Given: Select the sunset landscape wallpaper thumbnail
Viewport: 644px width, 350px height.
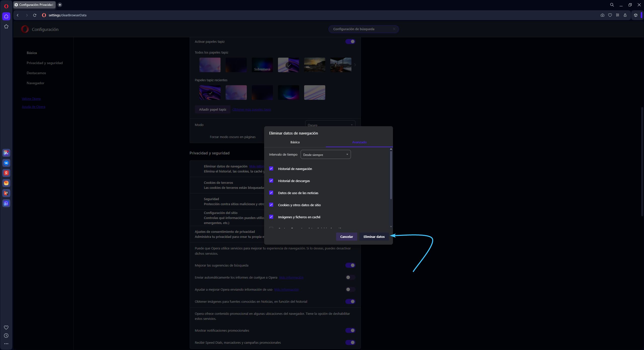Looking at the screenshot, I should [x=314, y=65].
